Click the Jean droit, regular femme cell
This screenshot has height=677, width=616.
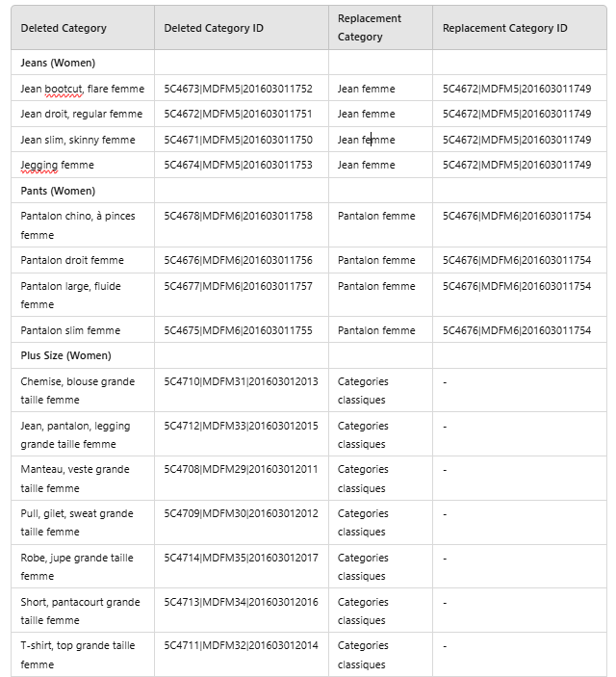[x=81, y=114]
